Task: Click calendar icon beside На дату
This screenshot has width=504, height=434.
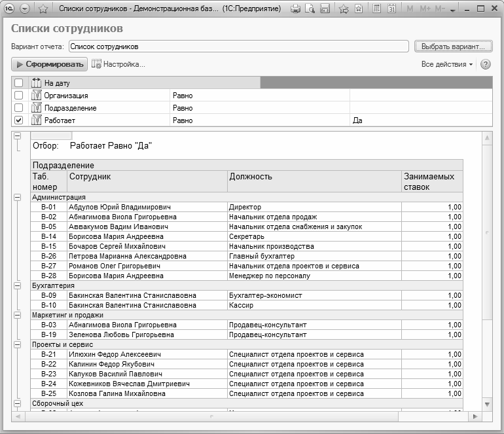Action: [36, 83]
